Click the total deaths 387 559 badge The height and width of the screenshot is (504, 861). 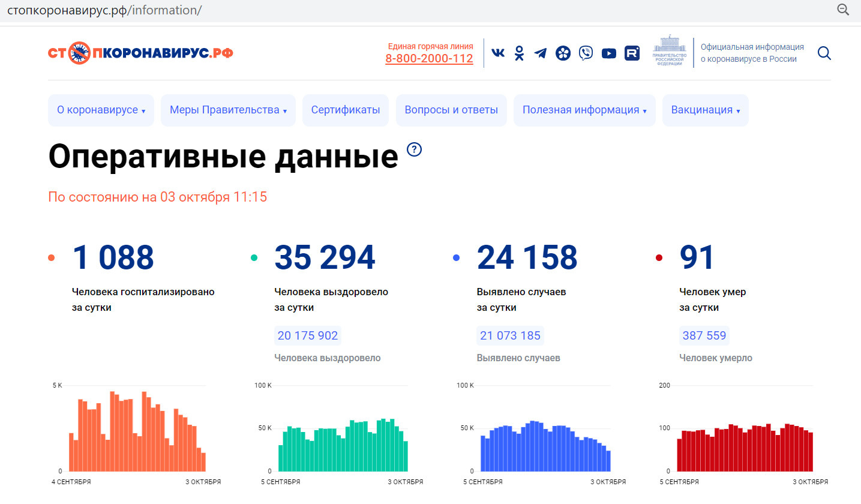click(704, 335)
